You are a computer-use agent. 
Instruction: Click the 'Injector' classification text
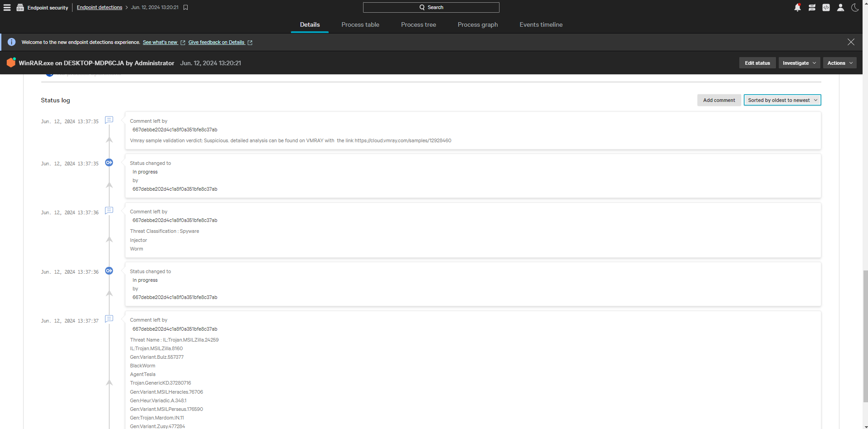point(138,240)
